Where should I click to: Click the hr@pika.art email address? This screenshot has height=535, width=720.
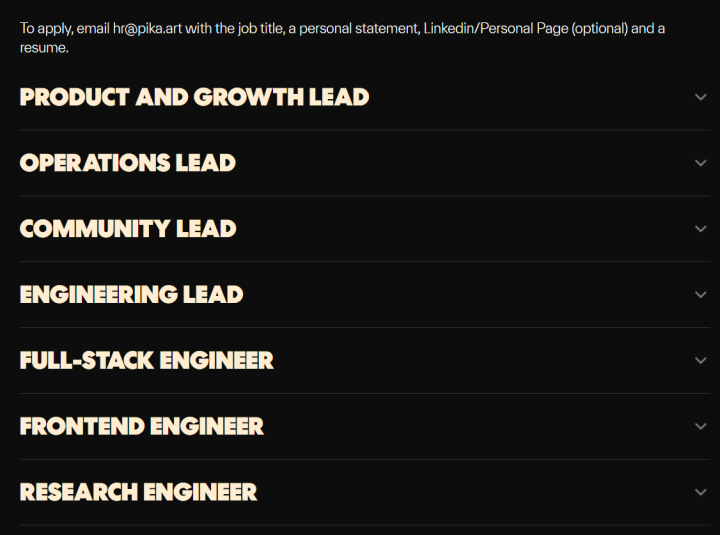[147, 28]
